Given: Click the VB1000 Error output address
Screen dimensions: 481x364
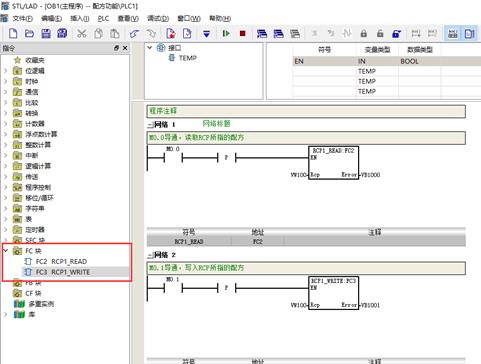Looking at the screenshot, I should [370, 175].
